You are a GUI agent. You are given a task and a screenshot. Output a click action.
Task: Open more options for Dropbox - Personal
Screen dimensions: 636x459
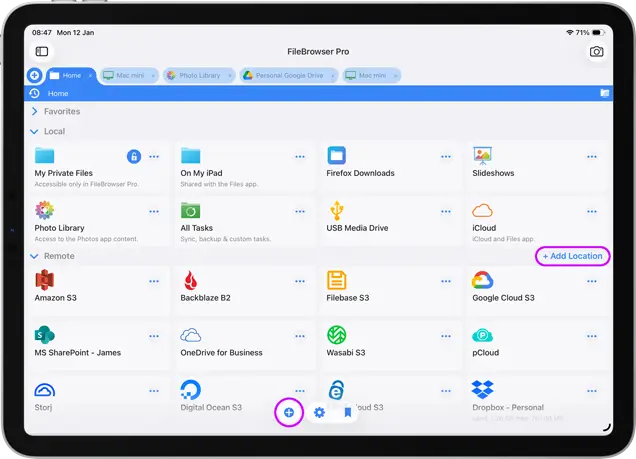[x=592, y=391]
